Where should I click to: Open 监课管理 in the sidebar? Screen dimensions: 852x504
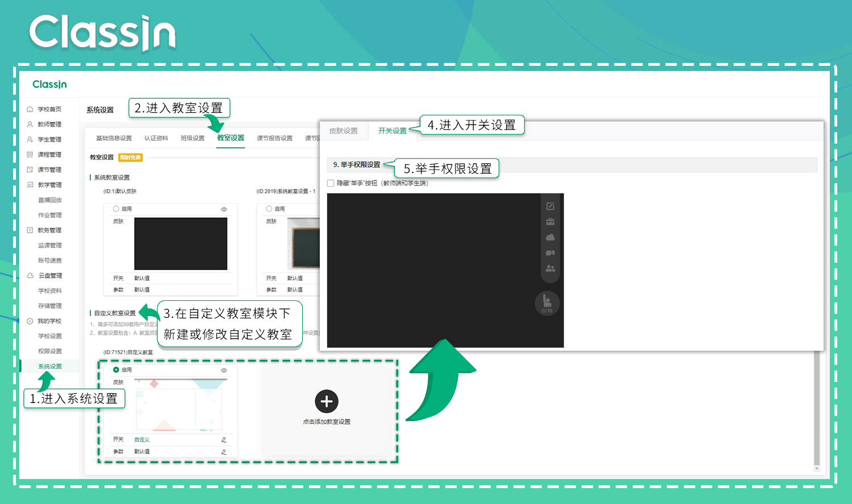[x=50, y=245]
